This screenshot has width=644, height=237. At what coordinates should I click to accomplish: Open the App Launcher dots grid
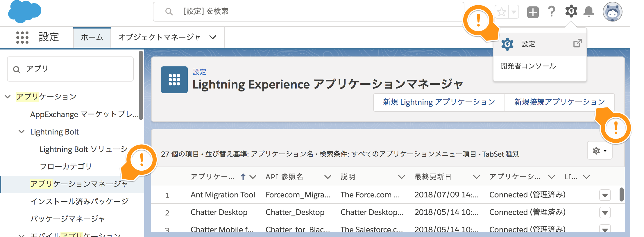tap(22, 37)
